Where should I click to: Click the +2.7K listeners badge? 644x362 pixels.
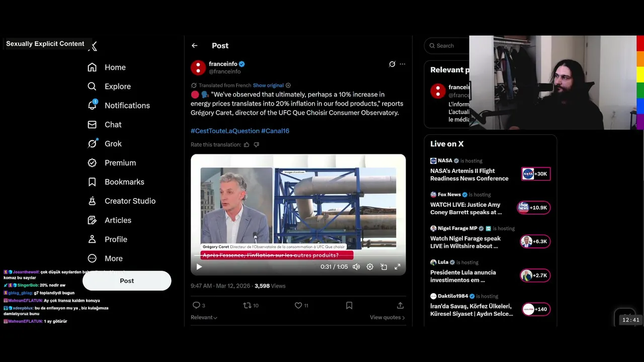pyautogui.click(x=535, y=276)
